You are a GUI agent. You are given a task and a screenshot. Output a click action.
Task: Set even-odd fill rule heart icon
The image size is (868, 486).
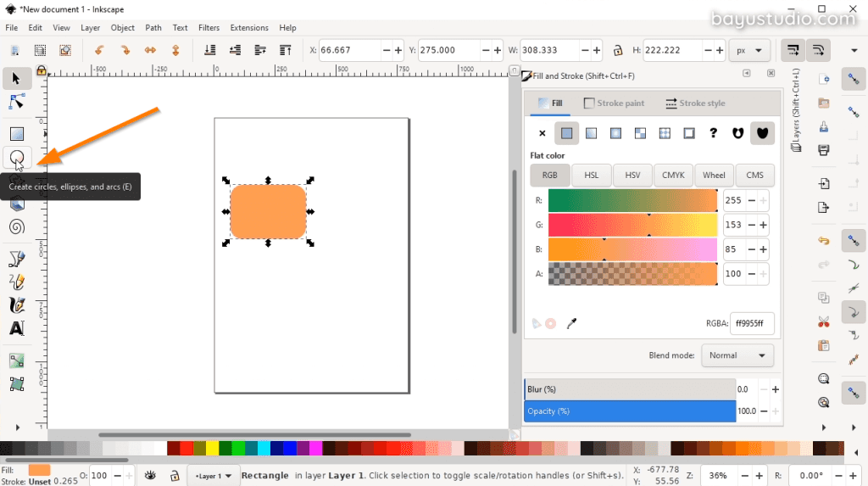tap(738, 133)
